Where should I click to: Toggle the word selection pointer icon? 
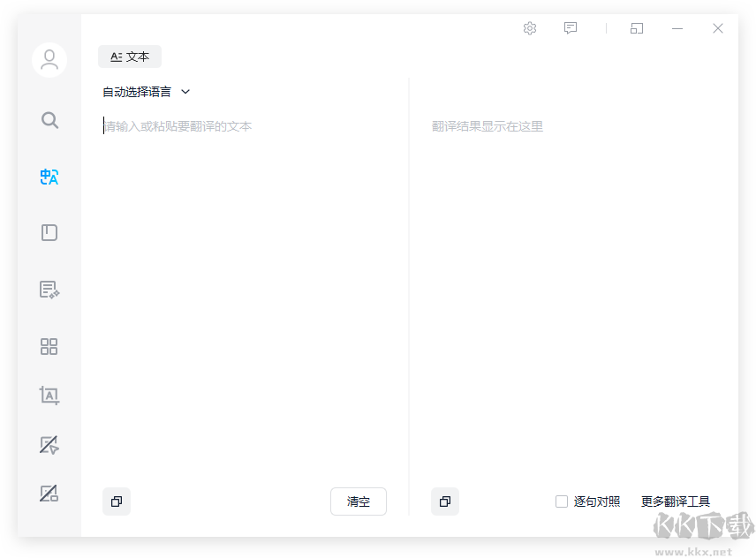click(x=49, y=445)
